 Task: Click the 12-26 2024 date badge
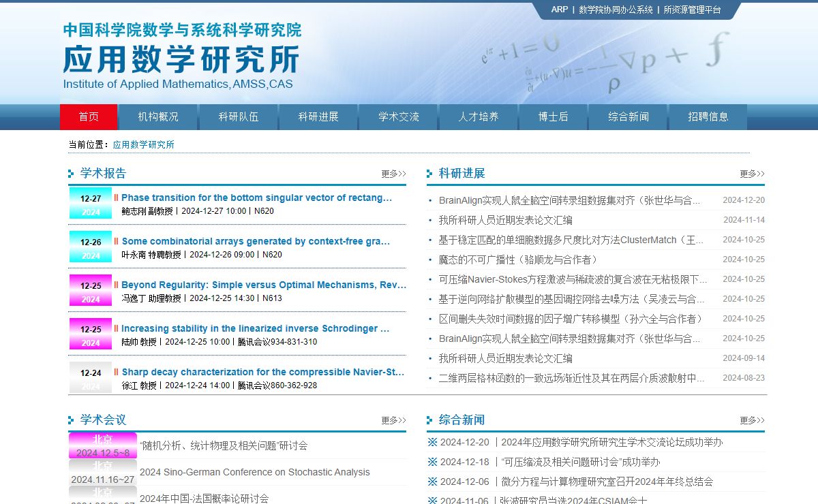coord(91,248)
